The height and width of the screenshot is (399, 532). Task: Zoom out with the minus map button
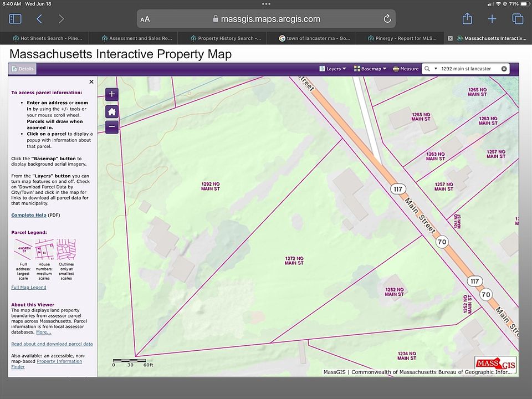click(x=112, y=127)
